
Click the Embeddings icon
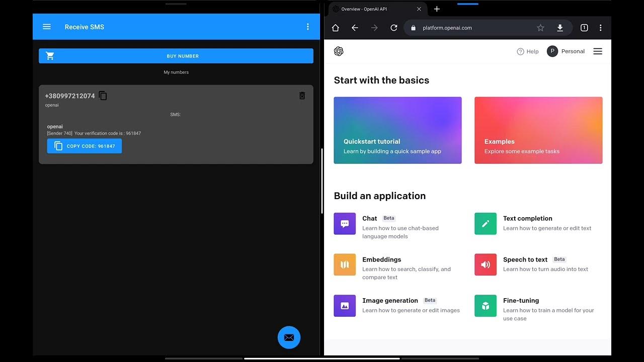click(345, 264)
